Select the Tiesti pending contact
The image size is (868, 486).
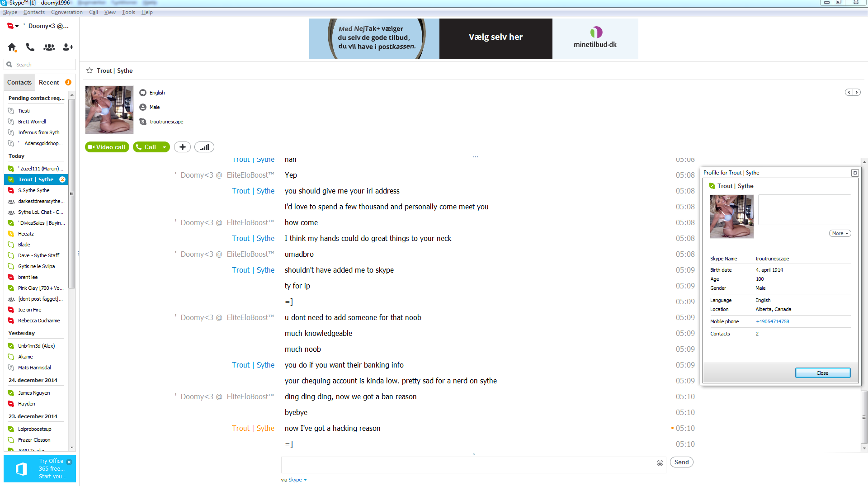[x=36, y=111]
